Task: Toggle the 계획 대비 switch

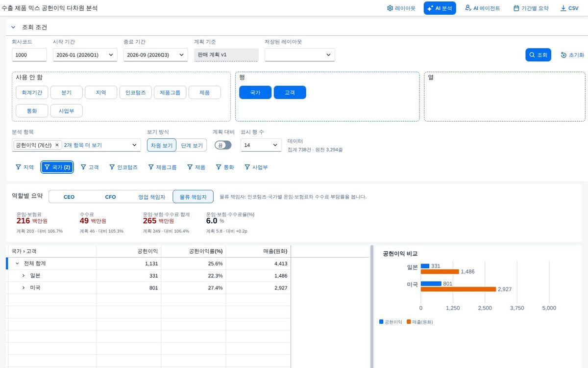Action: click(x=223, y=145)
